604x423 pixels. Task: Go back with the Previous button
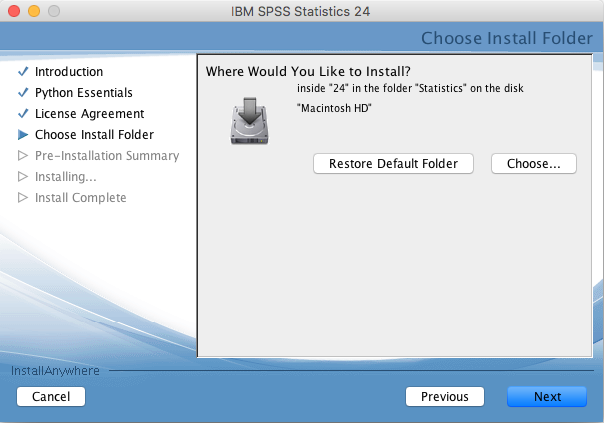pyautogui.click(x=445, y=396)
